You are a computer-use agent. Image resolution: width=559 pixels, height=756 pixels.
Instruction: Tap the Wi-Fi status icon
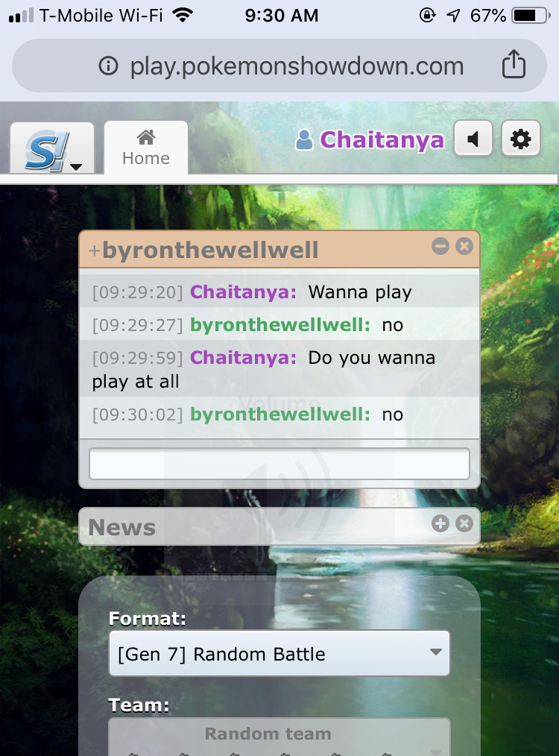pyautogui.click(x=183, y=16)
